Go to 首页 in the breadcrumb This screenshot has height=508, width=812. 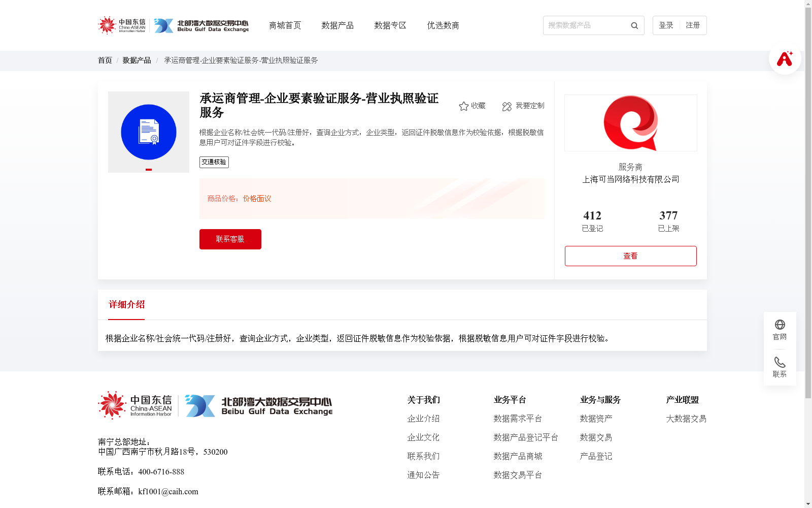click(105, 60)
